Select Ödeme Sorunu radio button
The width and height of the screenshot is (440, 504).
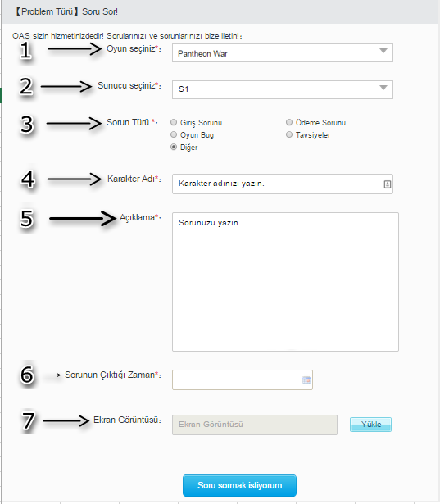(289, 122)
